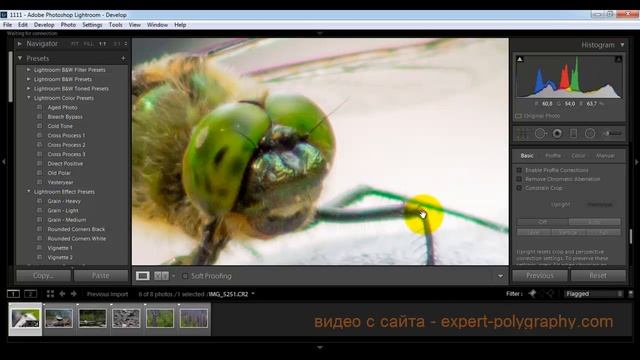
Task: Click the Previous button
Action: pos(540,276)
